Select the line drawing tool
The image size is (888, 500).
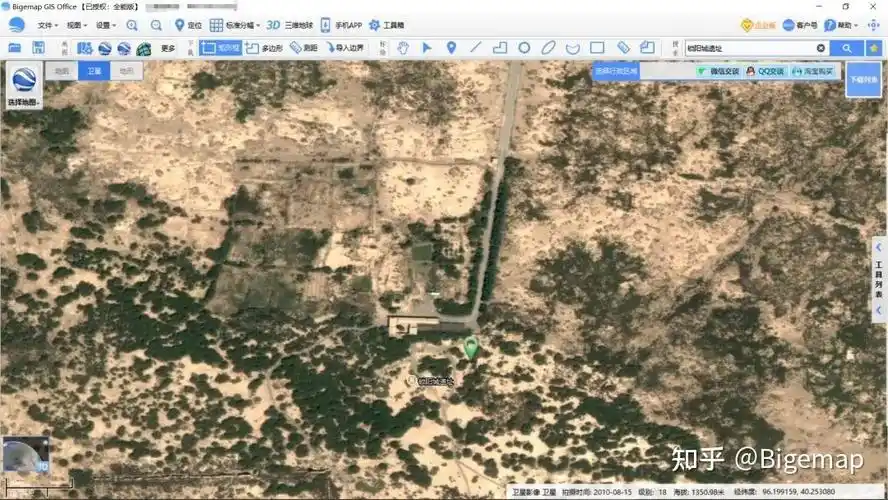[475, 47]
